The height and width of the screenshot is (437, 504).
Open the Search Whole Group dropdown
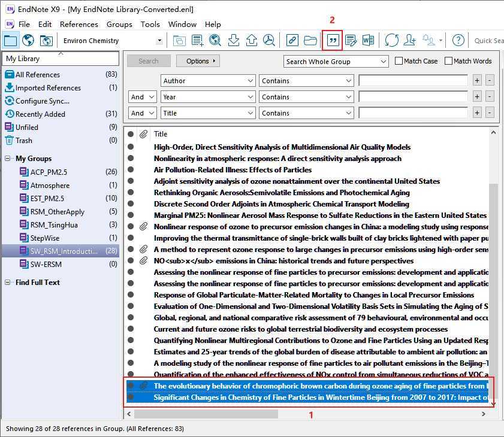pos(336,61)
